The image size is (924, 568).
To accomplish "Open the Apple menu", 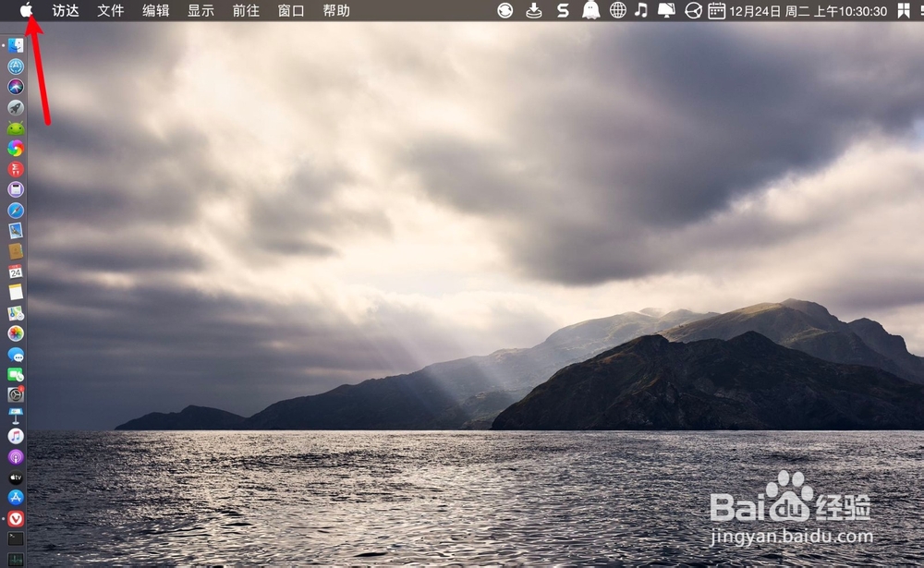I will tap(26, 10).
